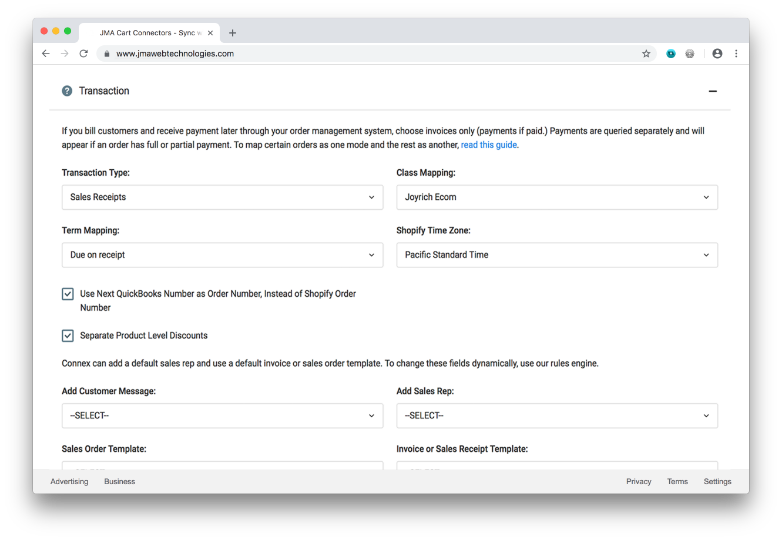This screenshot has height=540, width=782.
Task: Click the Advertising footer link
Action: coord(69,482)
